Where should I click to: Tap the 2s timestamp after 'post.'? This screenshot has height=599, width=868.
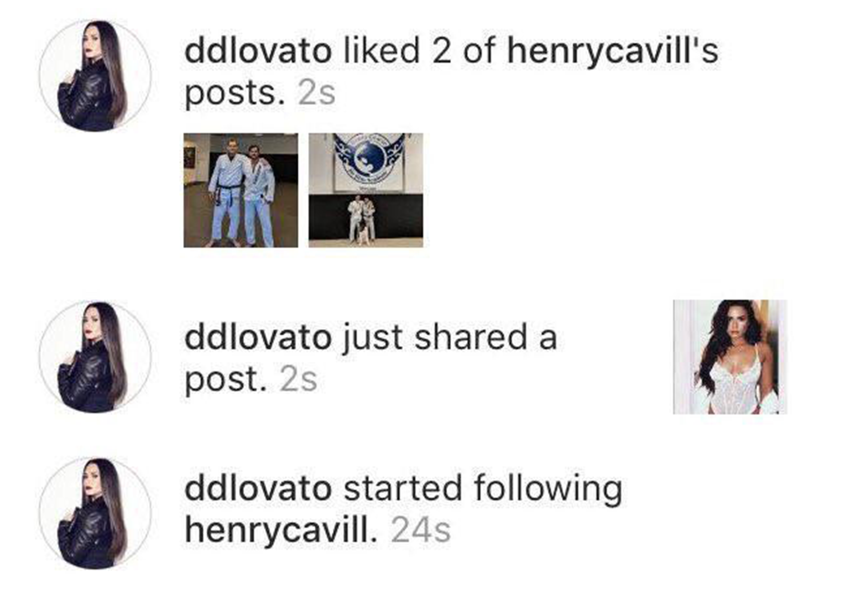(x=299, y=380)
